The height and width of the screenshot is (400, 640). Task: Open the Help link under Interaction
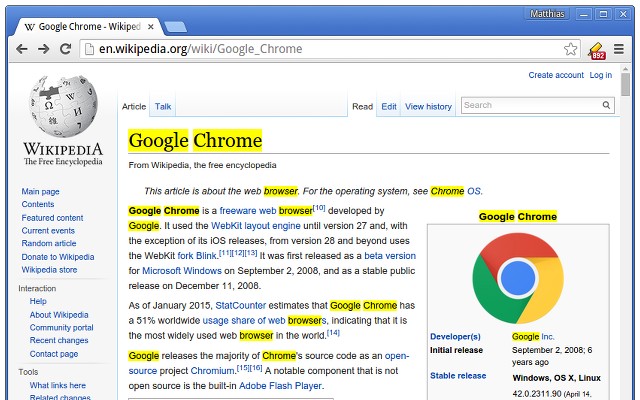(x=38, y=301)
